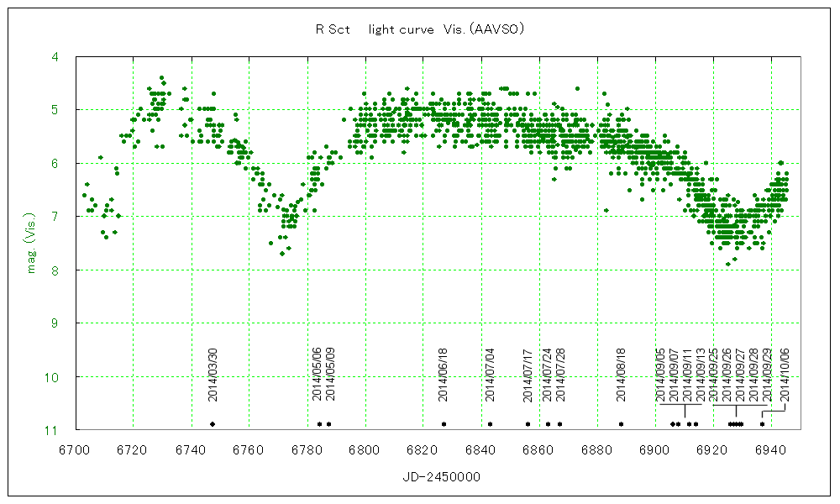Select the observation marker under 2014/08/18
Screen dimensions: 840x504
point(621,424)
